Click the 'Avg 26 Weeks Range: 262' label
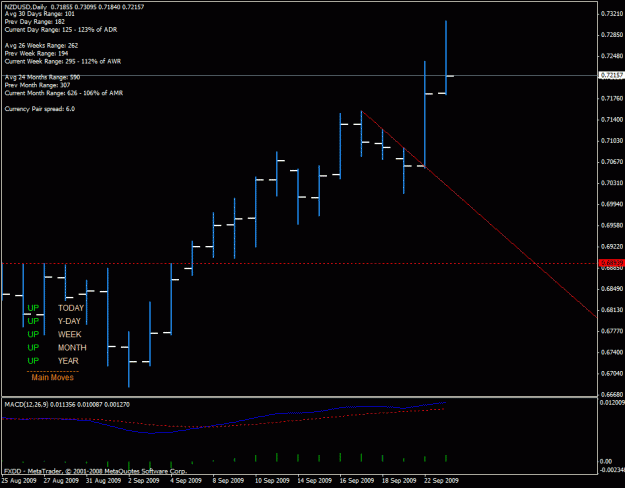The image size is (625, 488). point(41,46)
